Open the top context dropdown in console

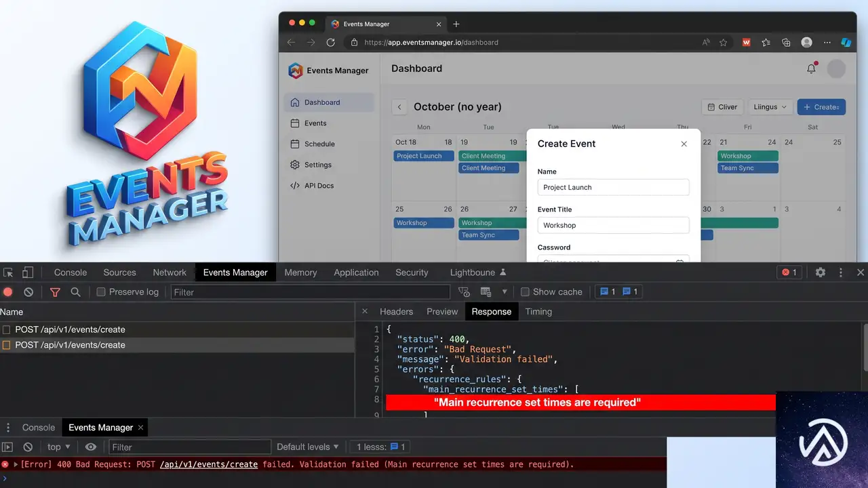(x=59, y=447)
